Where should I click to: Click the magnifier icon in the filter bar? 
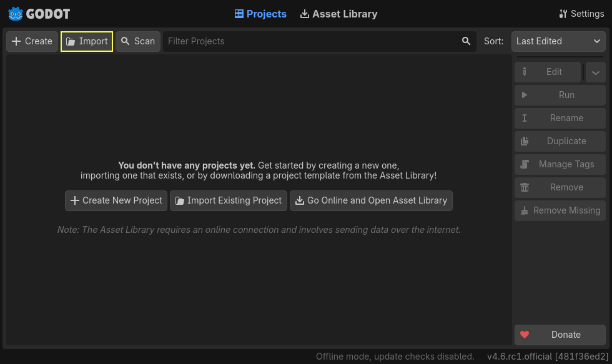[x=466, y=41]
